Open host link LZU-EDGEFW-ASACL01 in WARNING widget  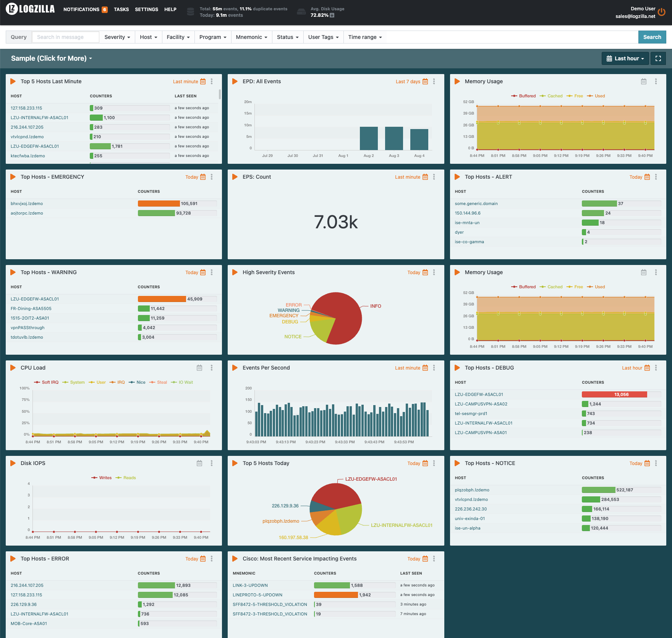pos(35,299)
